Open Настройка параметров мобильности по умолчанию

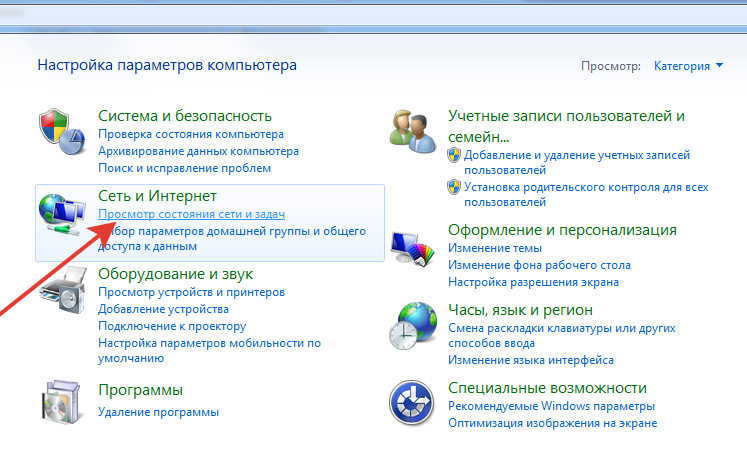coord(210,350)
